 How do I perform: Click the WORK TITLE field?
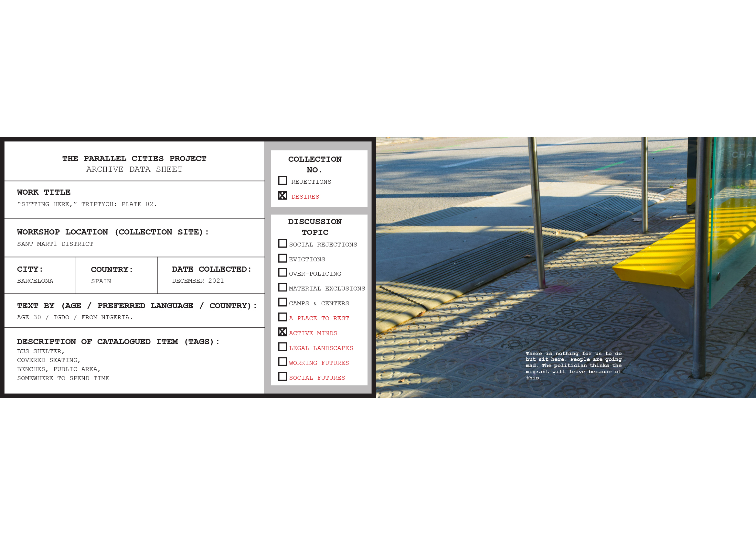87,204
